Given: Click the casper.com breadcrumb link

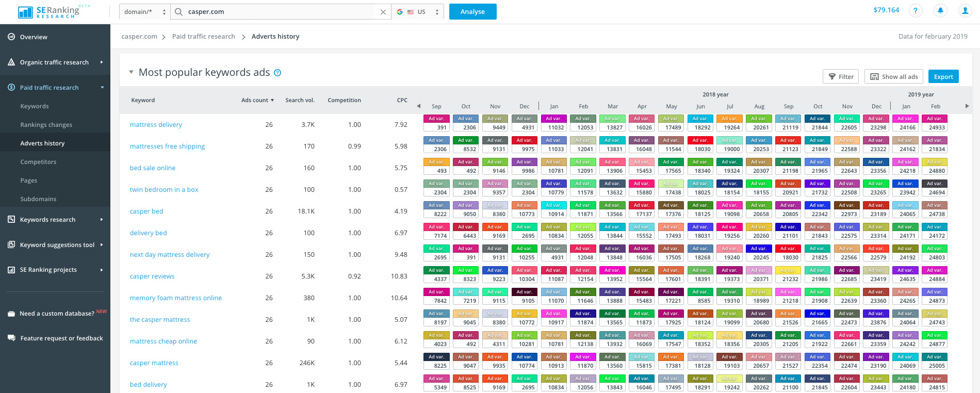Looking at the screenshot, I should tap(139, 37).
